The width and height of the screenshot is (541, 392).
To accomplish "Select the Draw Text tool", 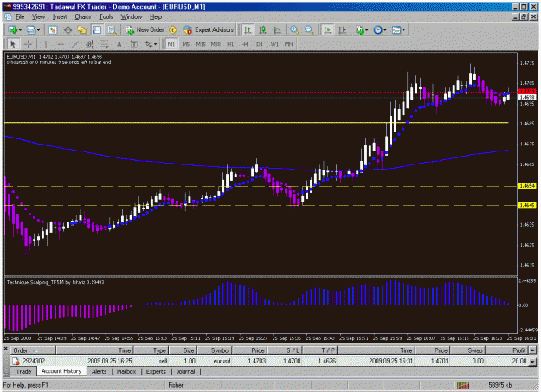I will click(x=119, y=44).
